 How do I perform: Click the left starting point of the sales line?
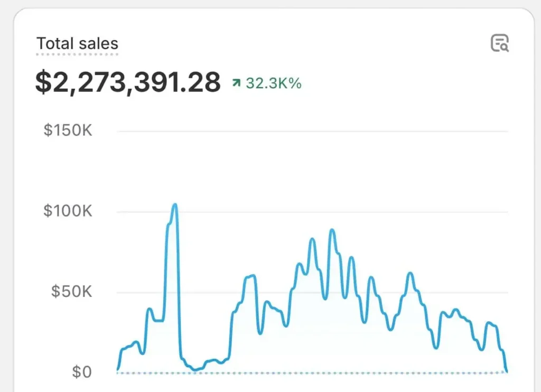118,369
